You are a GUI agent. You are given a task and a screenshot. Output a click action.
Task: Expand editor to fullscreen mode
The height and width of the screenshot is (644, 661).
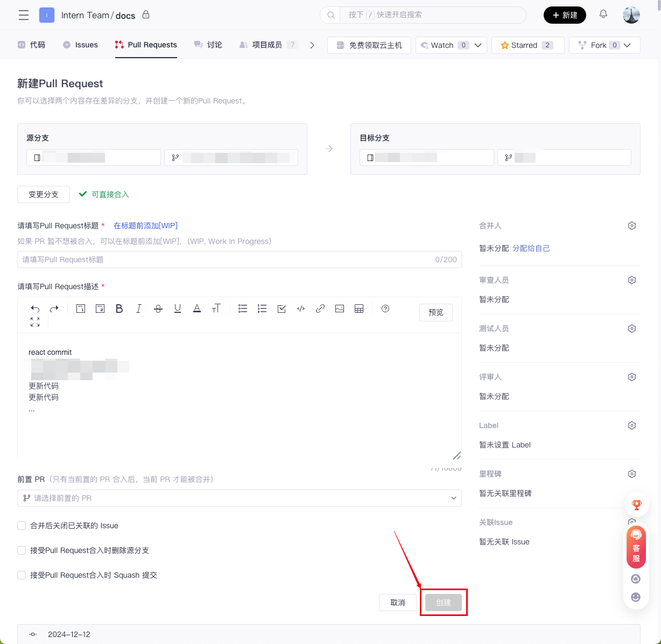(x=35, y=322)
